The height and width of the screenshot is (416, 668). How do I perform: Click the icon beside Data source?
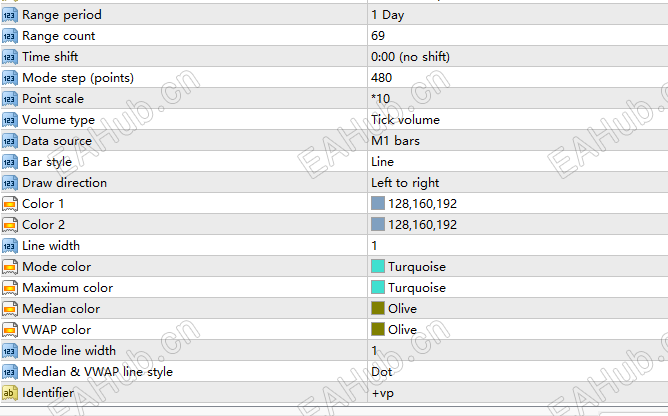10,141
